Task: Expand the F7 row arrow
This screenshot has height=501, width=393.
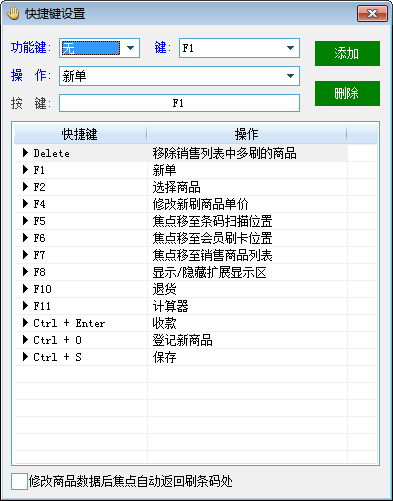Action: click(x=25, y=255)
